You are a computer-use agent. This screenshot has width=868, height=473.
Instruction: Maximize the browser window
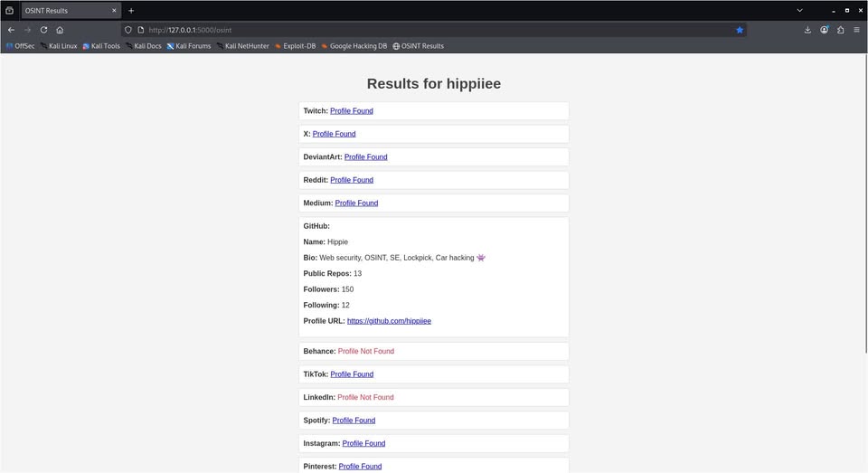coord(847,11)
